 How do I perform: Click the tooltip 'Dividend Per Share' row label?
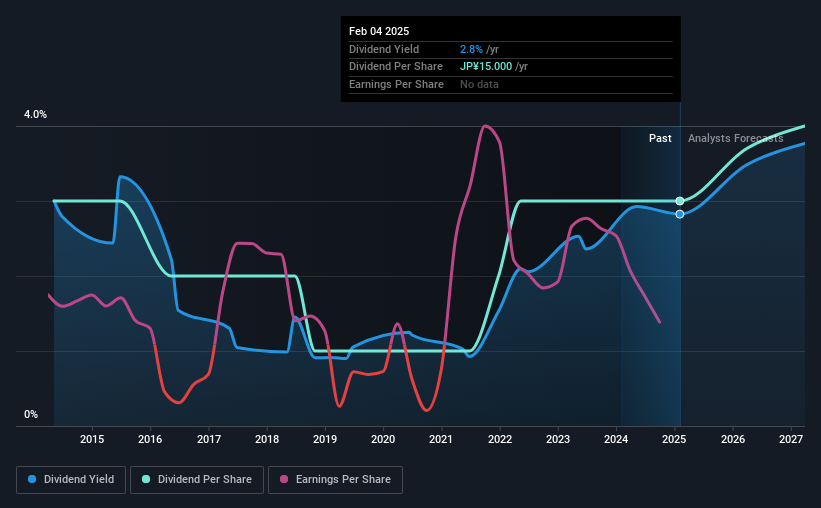coord(395,67)
